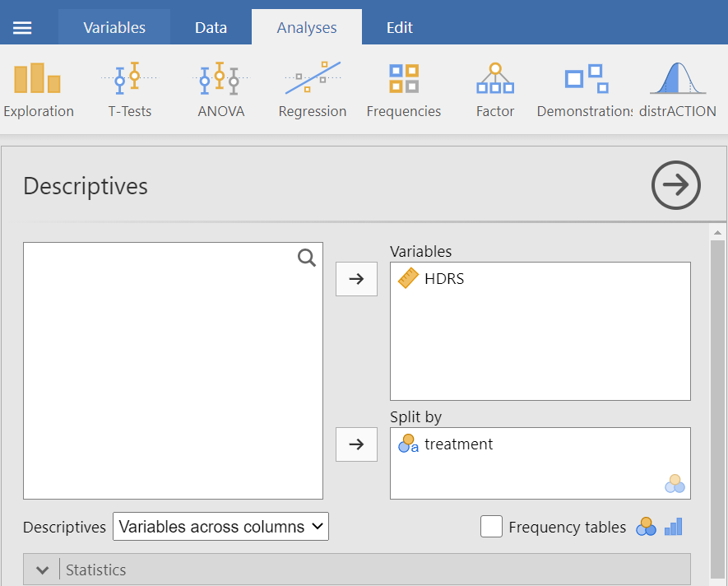The height and width of the screenshot is (586, 728).
Task: Open the T-Tests analysis menu
Action: (129, 90)
